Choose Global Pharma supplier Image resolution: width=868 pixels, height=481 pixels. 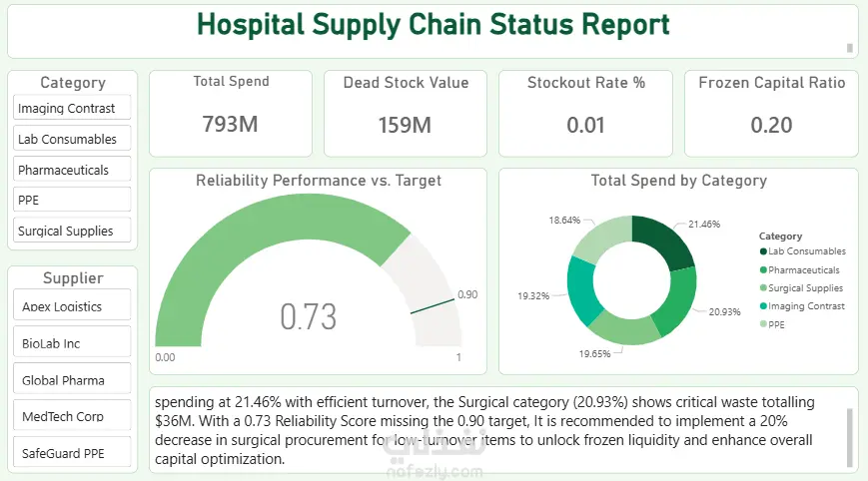pos(72,380)
